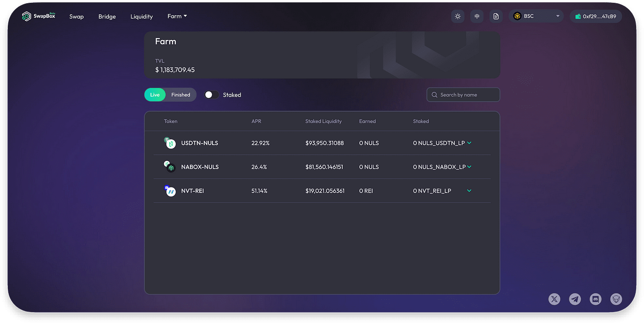This screenshot has height=325, width=644.
Task: Open the document icon in header
Action: click(x=496, y=16)
